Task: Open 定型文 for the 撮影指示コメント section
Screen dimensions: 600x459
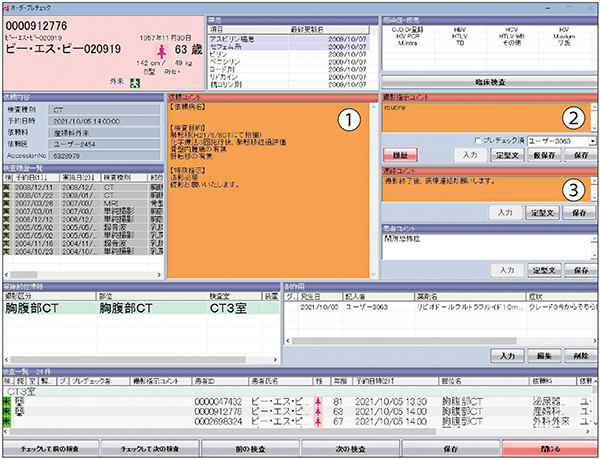Action: coord(507,156)
